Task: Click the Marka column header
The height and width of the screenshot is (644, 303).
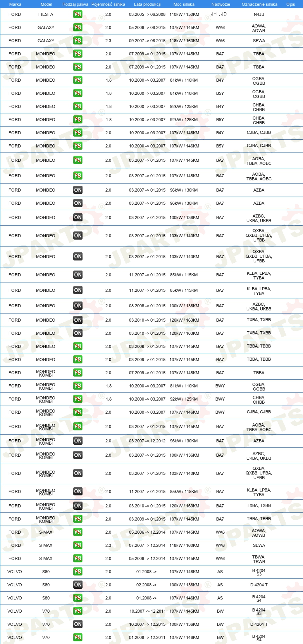Action: pyautogui.click(x=15, y=4)
